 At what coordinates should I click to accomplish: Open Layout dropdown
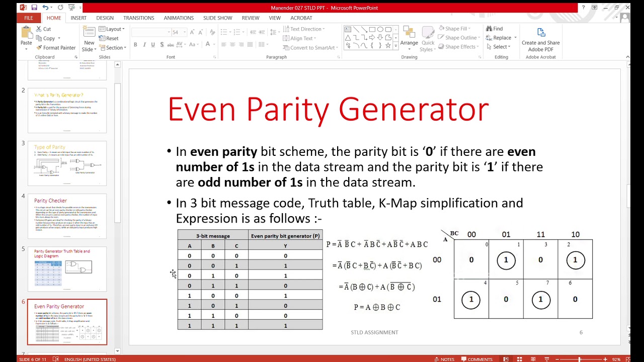(x=112, y=29)
